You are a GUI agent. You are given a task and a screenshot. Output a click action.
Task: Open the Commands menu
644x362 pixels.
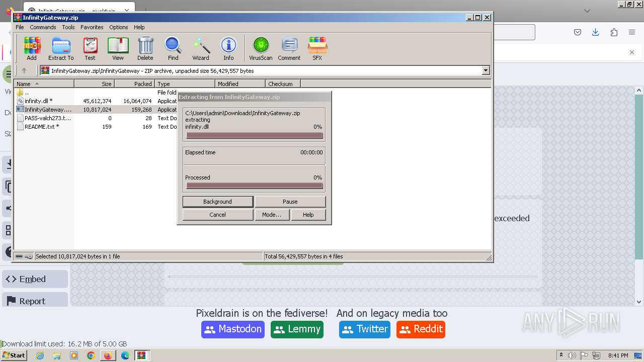pyautogui.click(x=43, y=27)
